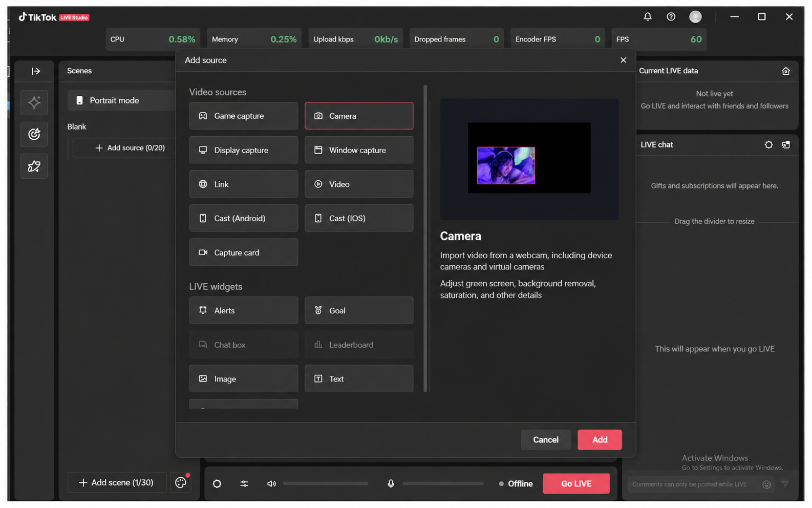Select Camera source

359,116
